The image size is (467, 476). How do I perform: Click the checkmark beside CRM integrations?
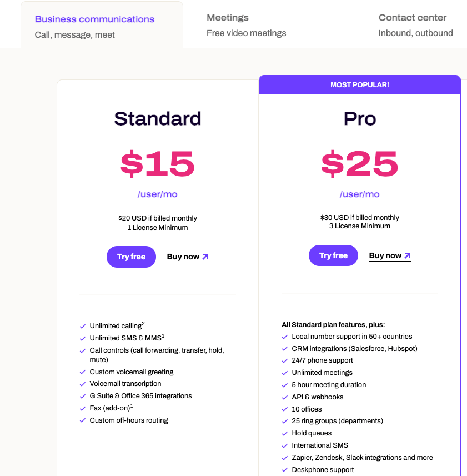pos(284,348)
